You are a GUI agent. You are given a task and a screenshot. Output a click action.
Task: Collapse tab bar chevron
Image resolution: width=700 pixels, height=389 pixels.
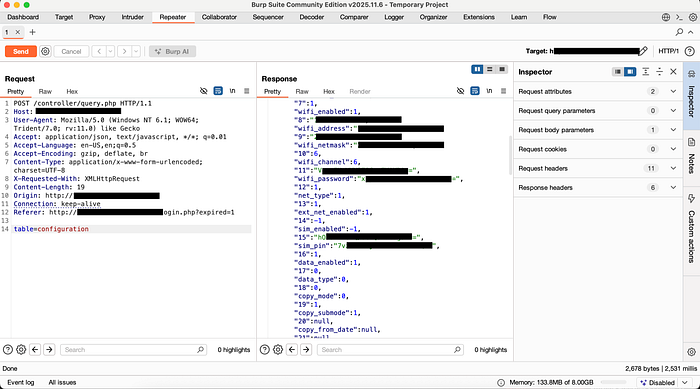691,32
